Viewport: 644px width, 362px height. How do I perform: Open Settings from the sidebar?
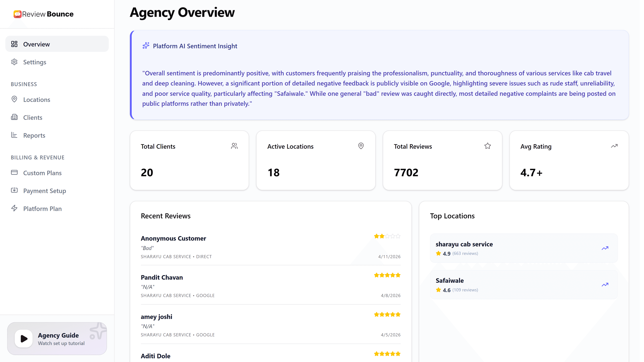coord(57,62)
